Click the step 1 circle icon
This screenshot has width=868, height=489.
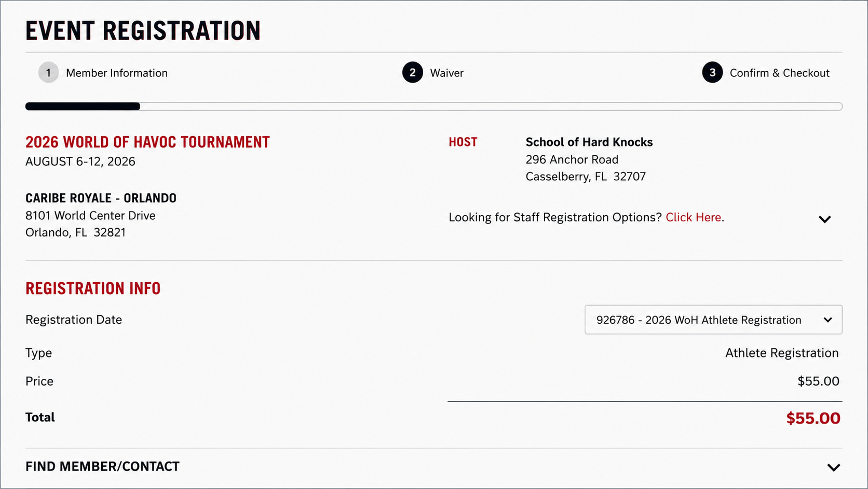click(48, 73)
